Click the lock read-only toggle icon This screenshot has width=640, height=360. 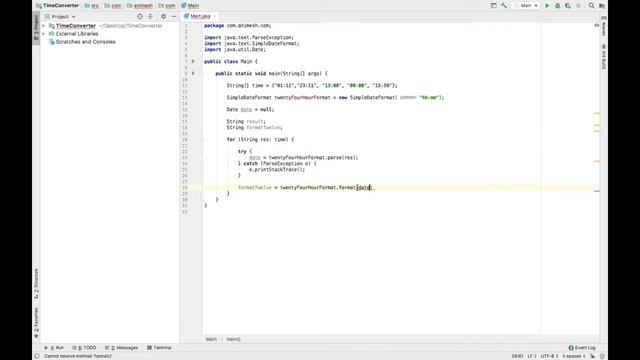(x=592, y=356)
